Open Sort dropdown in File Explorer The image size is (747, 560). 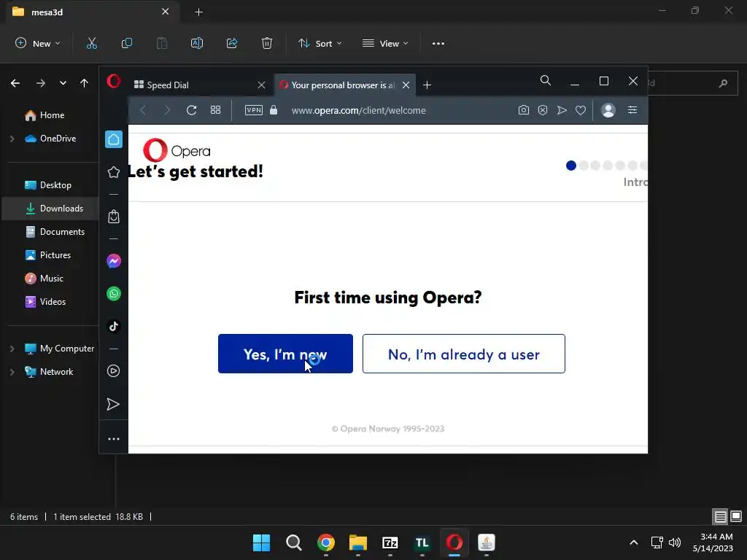tap(320, 43)
